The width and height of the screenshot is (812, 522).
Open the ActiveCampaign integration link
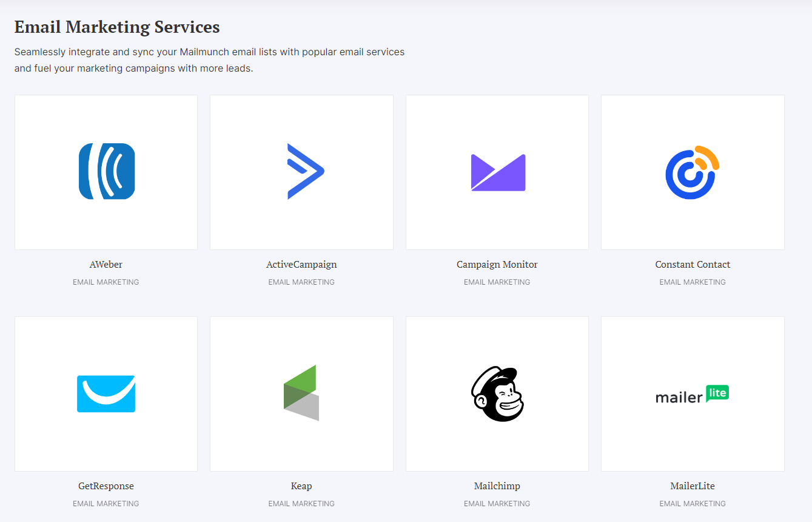pyautogui.click(x=301, y=265)
